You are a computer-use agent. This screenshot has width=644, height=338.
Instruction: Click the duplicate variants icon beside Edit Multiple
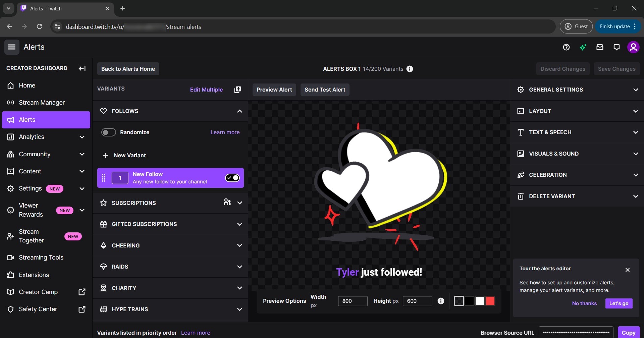[x=237, y=90]
